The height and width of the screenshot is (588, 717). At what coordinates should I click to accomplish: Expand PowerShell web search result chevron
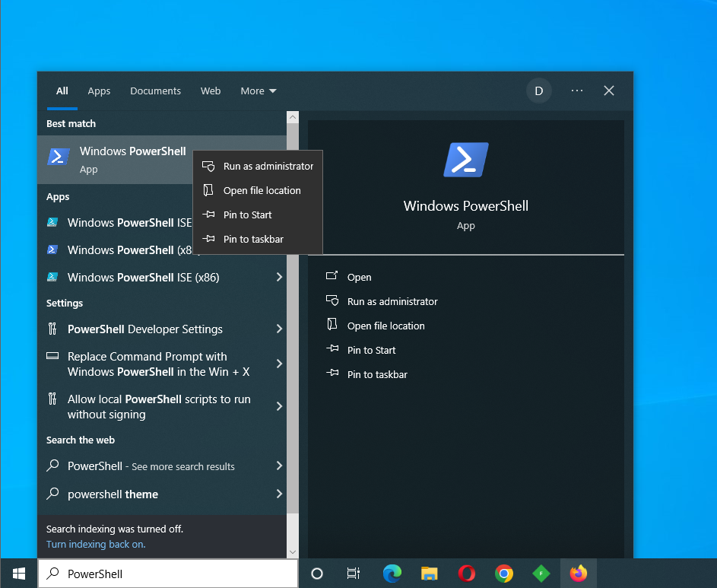[279, 466]
